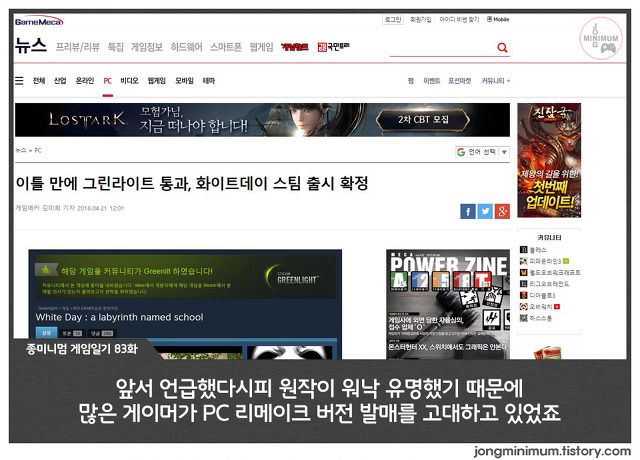Open the hamburger menu icon
Screen dimensions: 640x460
(19, 80)
